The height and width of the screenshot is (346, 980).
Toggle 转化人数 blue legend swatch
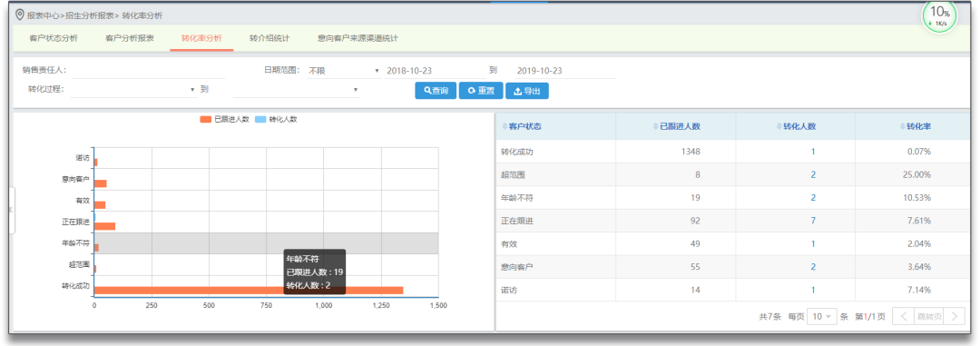click(x=260, y=120)
